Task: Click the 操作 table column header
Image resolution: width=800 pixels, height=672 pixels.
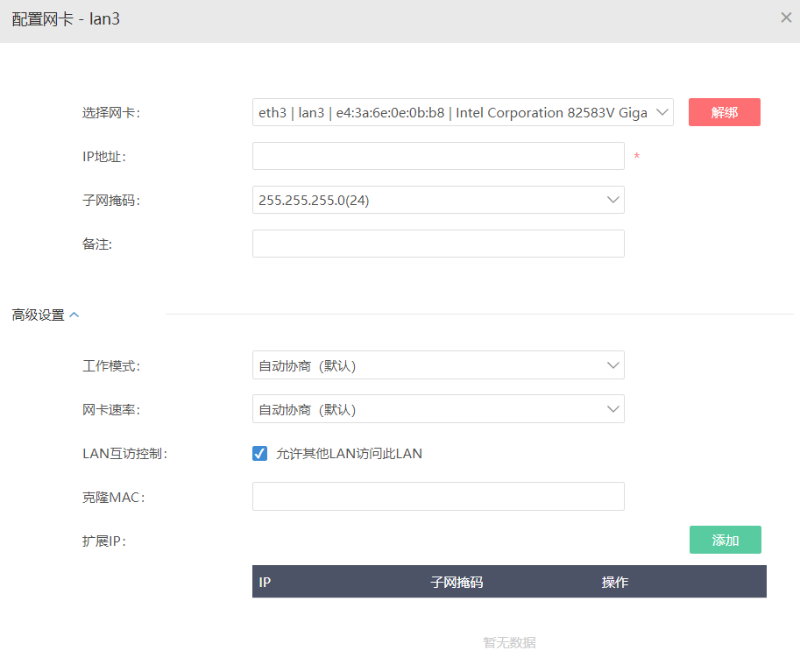Action: click(615, 583)
